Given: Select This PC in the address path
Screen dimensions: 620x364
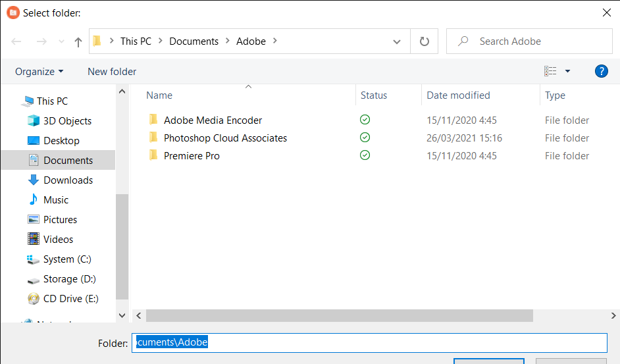Looking at the screenshot, I should pyautogui.click(x=136, y=41).
